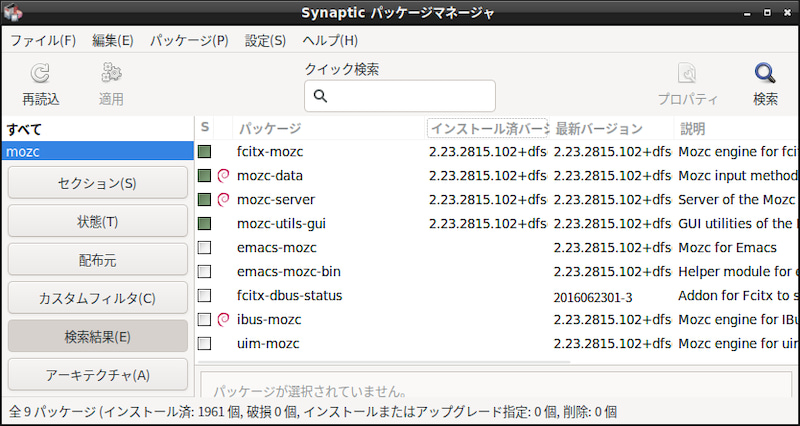Select the emacs-mozc package name

[277, 248]
